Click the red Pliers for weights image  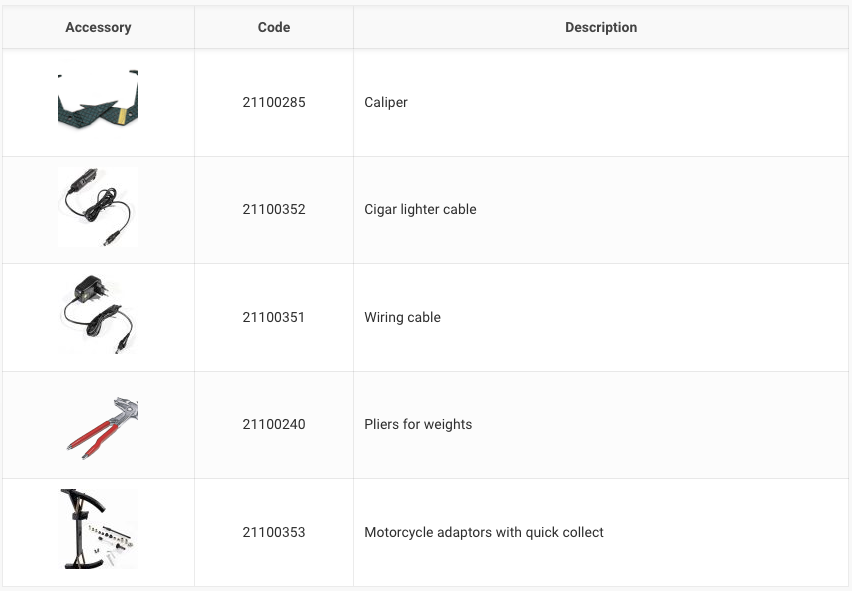pos(100,424)
